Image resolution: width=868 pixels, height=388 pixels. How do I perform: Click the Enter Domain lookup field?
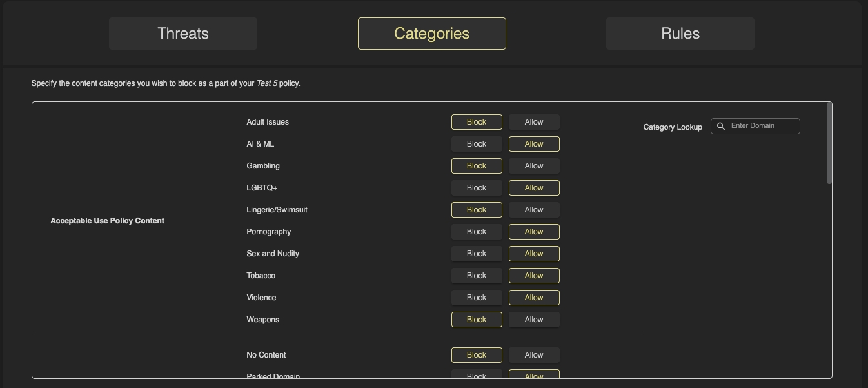click(x=762, y=126)
